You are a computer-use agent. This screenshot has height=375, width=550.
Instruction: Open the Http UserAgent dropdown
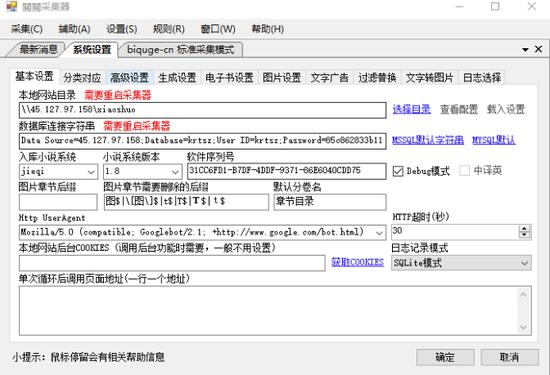pyautogui.click(x=379, y=233)
